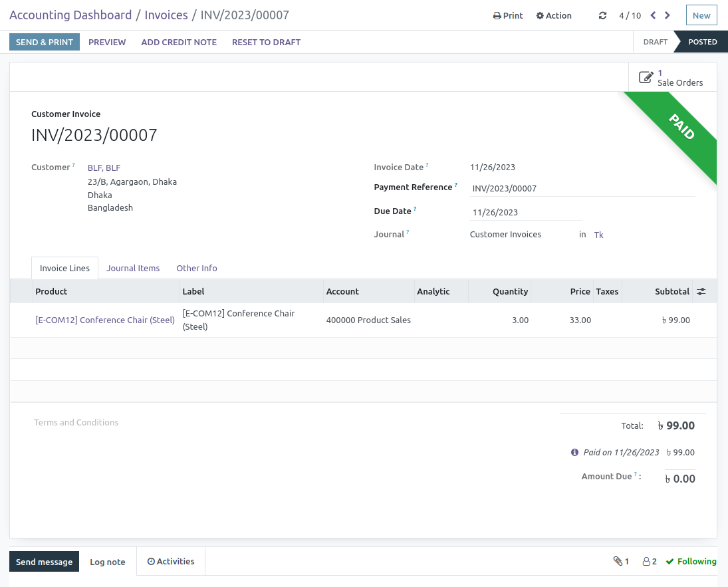Image resolution: width=728 pixels, height=587 pixels.
Task: Refresh the record with the circular arrows icon
Action: [x=603, y=15]
